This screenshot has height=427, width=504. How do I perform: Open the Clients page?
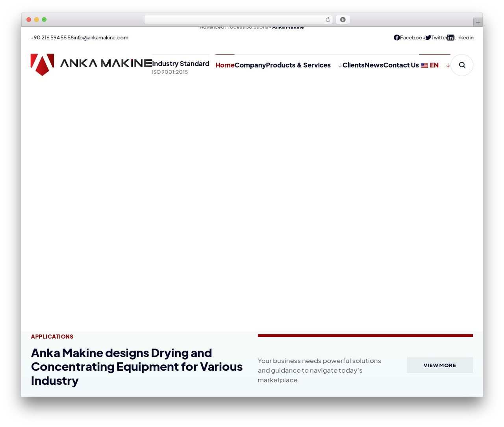coord(354,65)
